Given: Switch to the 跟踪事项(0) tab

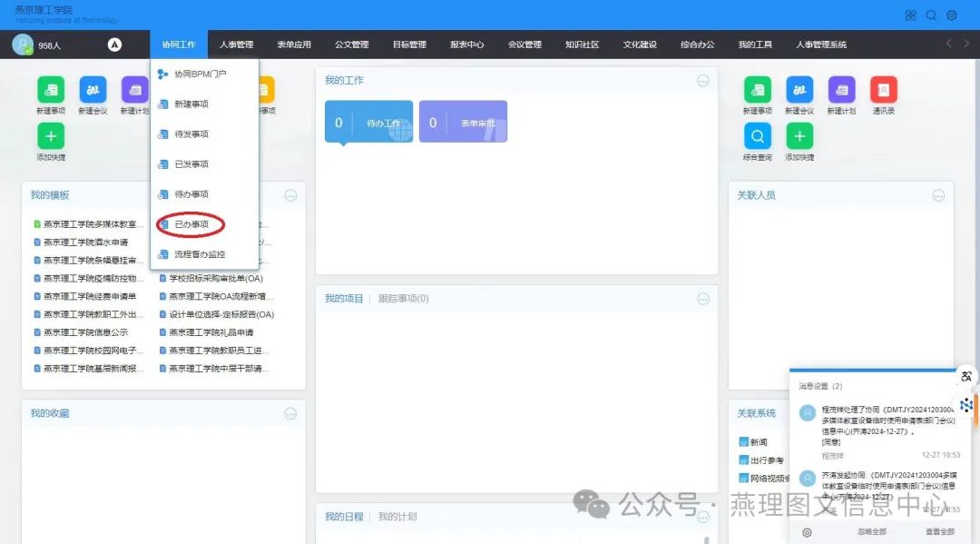Looking at the screenshot, I should point(403,299).
